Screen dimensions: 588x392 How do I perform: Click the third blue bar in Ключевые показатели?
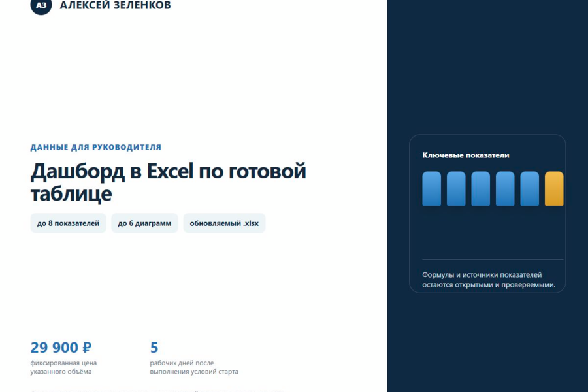pyautogui.click(x=480, y=189)
